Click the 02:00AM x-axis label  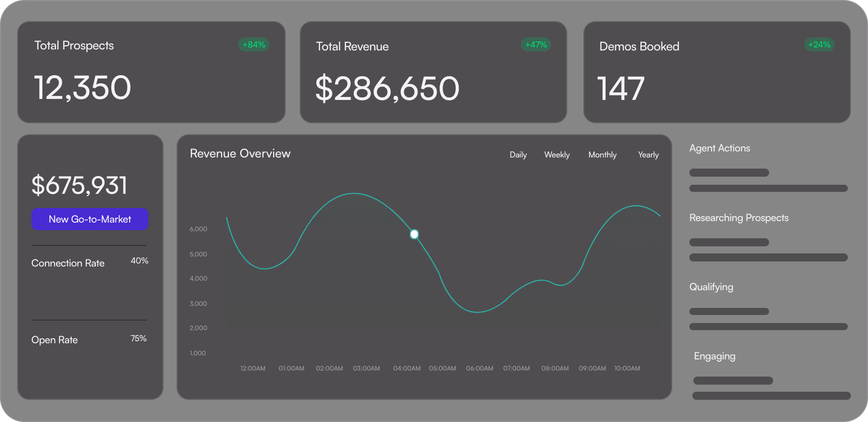click(x=330, y=368)
